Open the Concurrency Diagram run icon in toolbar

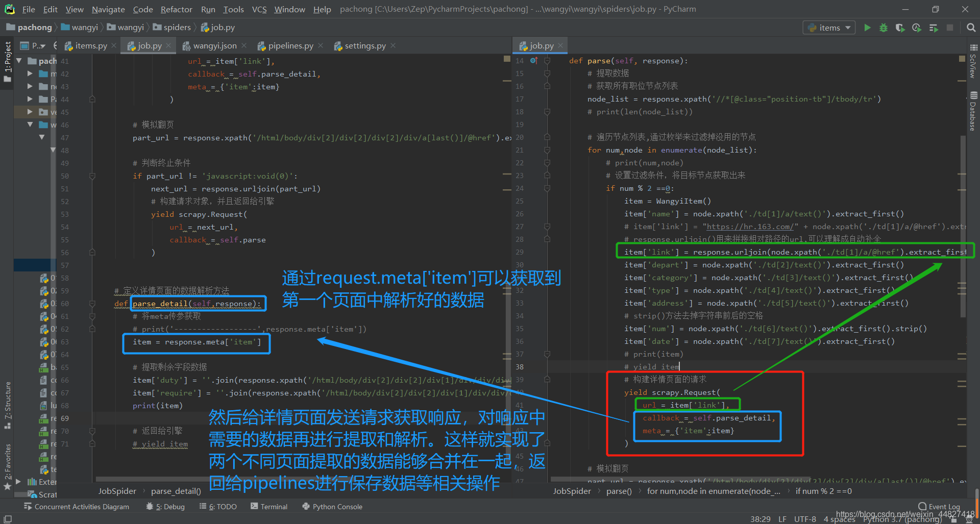[x=934, y=28]
